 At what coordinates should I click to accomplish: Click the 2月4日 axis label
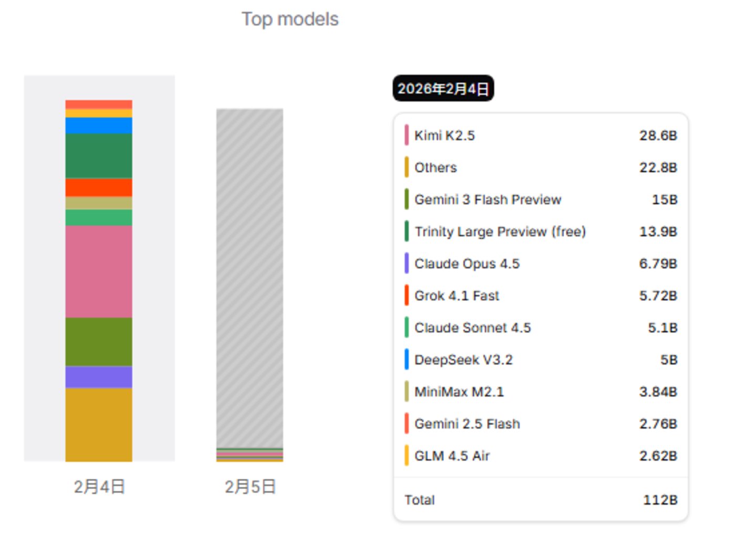(99, 487)
